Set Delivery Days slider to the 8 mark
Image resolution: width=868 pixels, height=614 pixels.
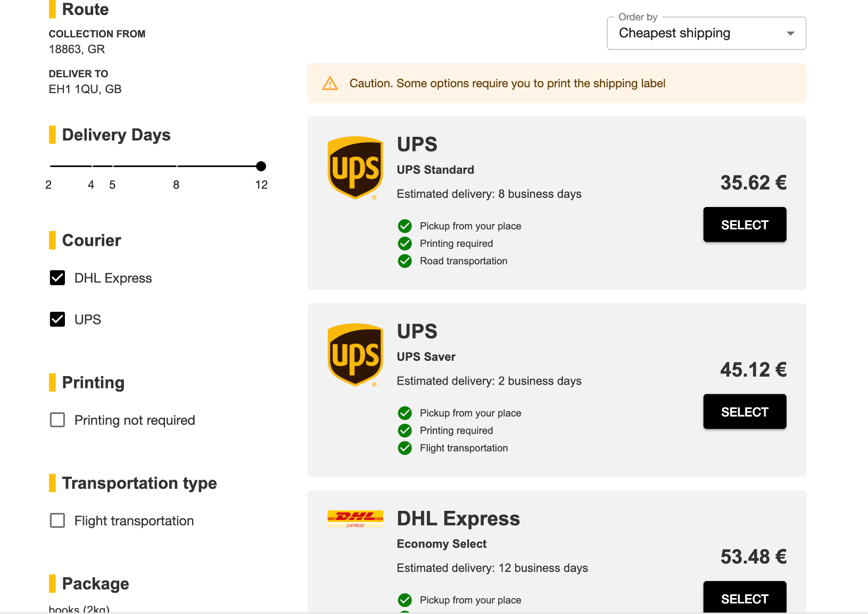(x=176, y=166)
